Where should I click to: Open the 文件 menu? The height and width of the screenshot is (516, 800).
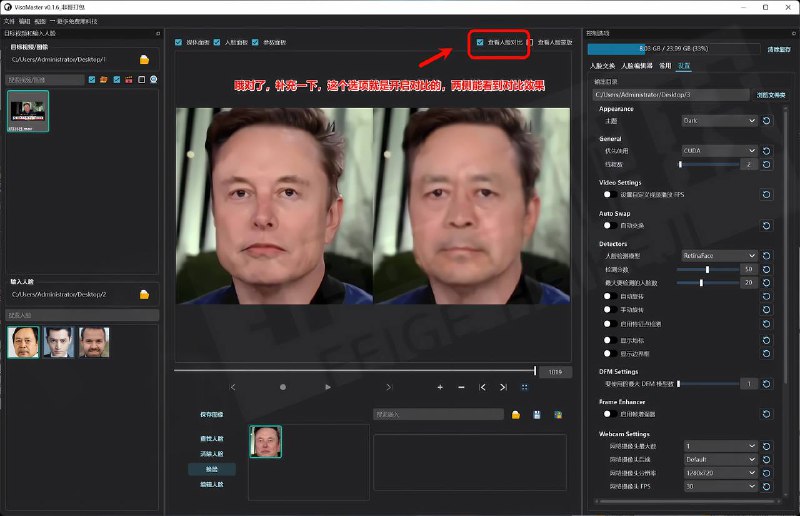pyautogui.click(x=9, y=20)
